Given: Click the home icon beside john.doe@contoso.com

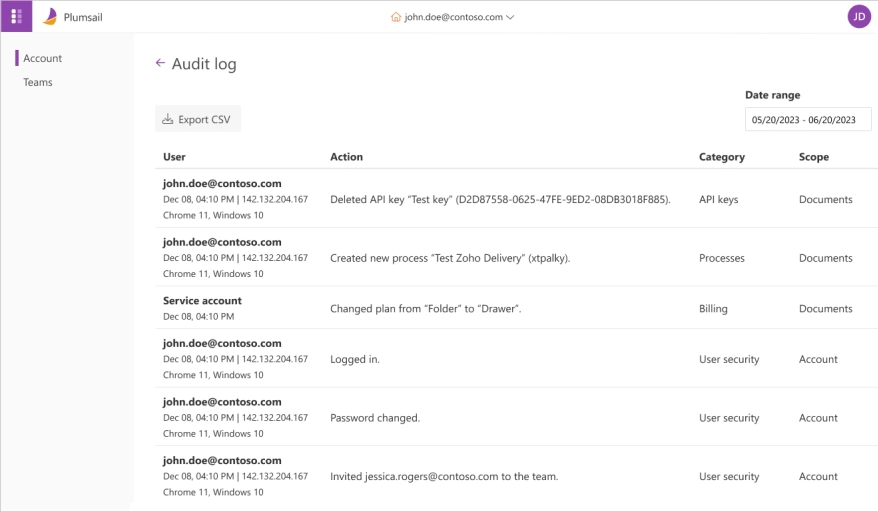Looking at the screenshot, I should pos(396,17).
